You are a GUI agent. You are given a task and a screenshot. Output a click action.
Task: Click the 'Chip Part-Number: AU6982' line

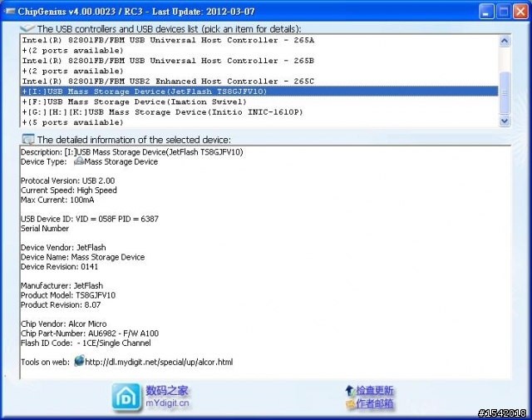[x=90, y=334]
